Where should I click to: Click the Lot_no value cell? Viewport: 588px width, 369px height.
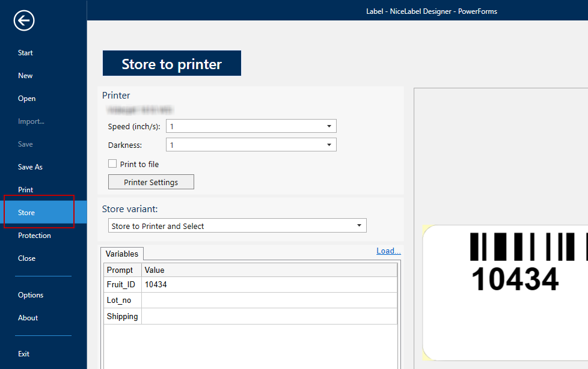tap(269, 300)
